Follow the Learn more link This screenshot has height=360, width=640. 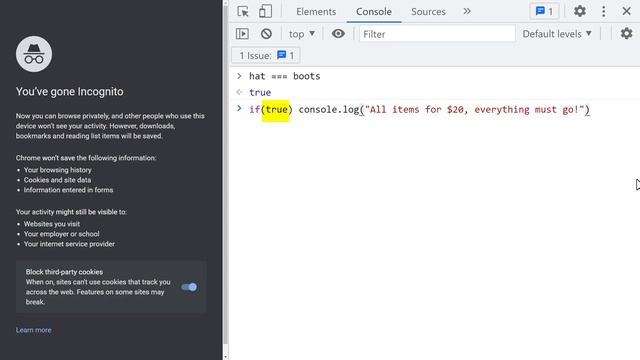click(33, 330)
